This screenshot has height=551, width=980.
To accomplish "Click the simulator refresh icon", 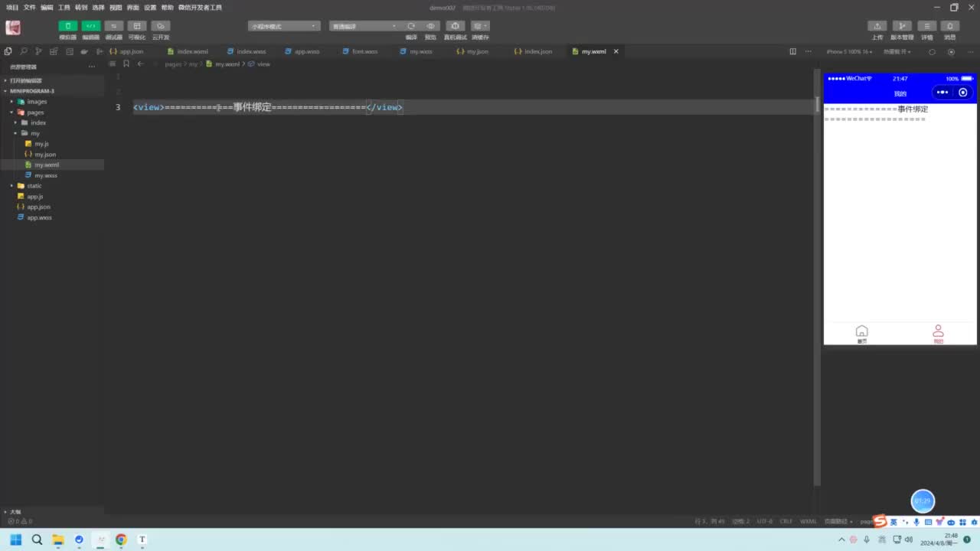I will pyautogui.click(x=932, y=52).
